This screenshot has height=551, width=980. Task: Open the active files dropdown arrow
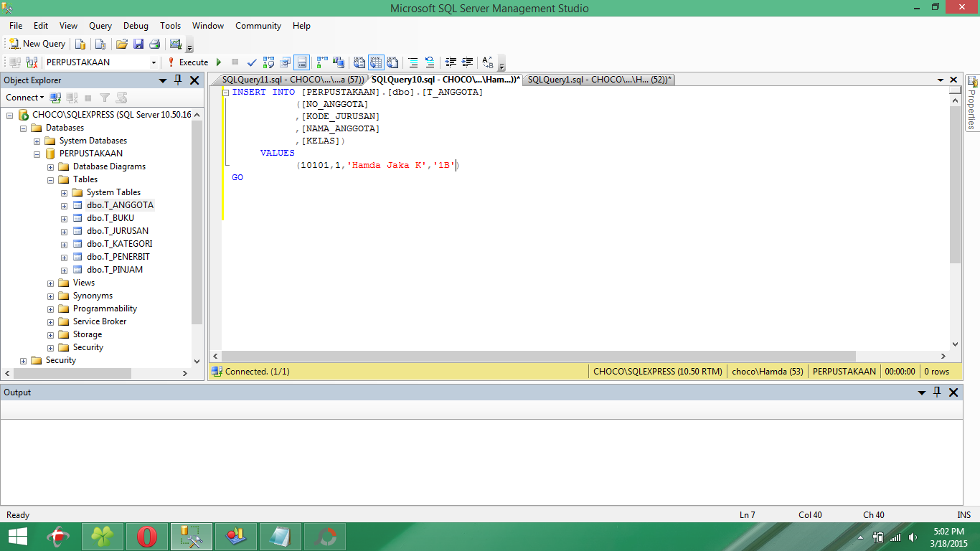[x=941, y=80]
